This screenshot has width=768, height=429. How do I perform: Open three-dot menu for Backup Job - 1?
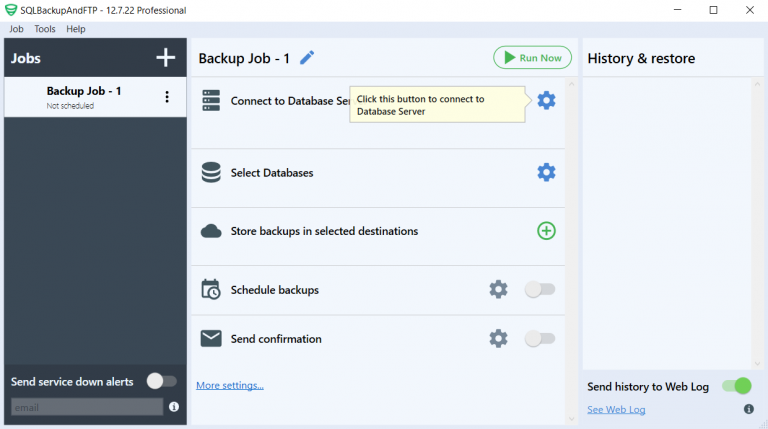point(167,96)
